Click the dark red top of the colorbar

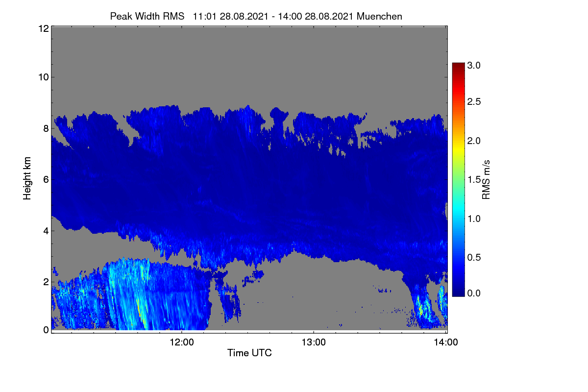(x=458, y=66)
